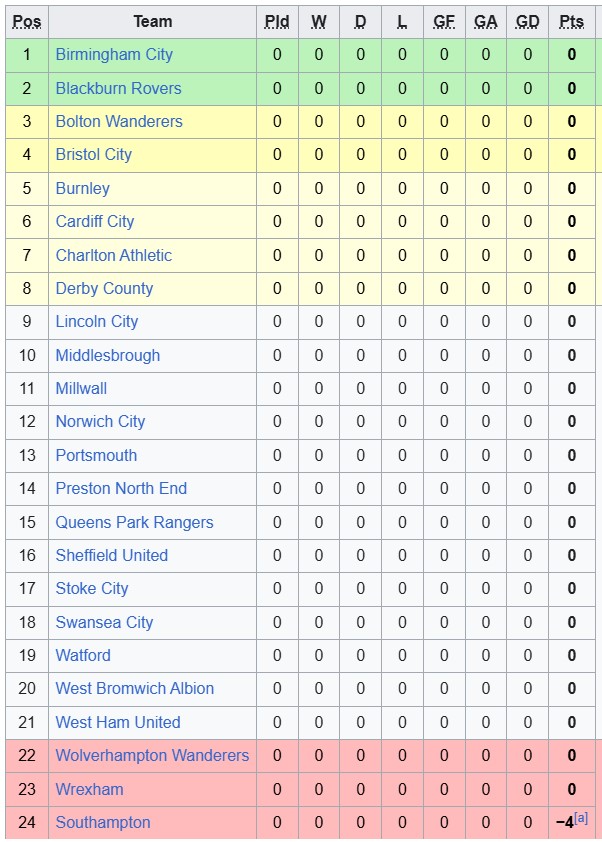Follow the Norwich City link
This screenshot has height=842, width=602.
coord(100,422)
